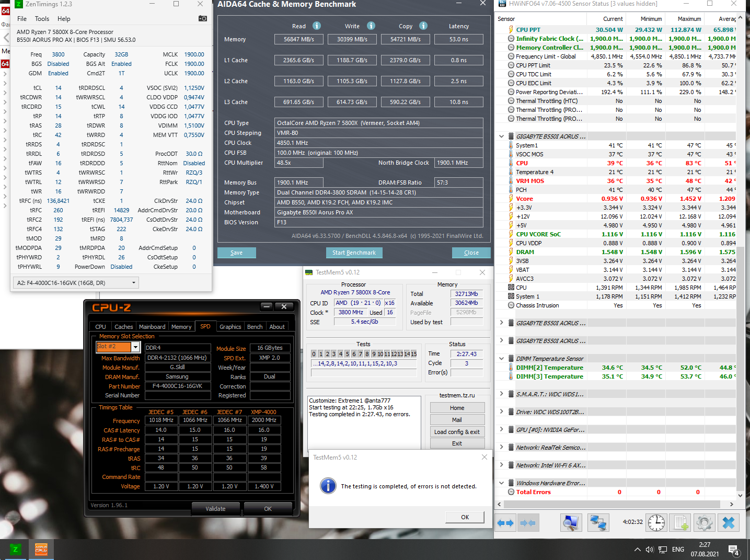
Task: Save the AIDA64 benchmark results
Action: coord(237,253)
